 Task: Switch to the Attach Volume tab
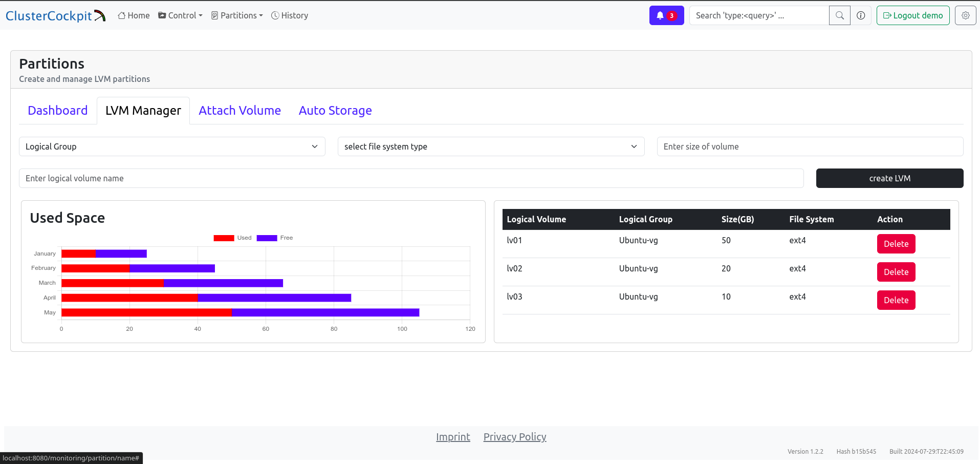(x=239, y=111)
